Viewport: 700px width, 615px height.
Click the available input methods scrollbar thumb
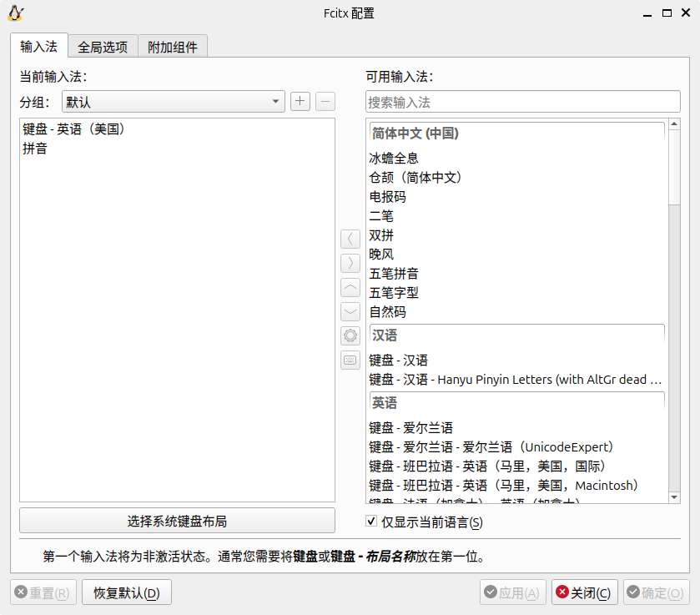(674, 168)
